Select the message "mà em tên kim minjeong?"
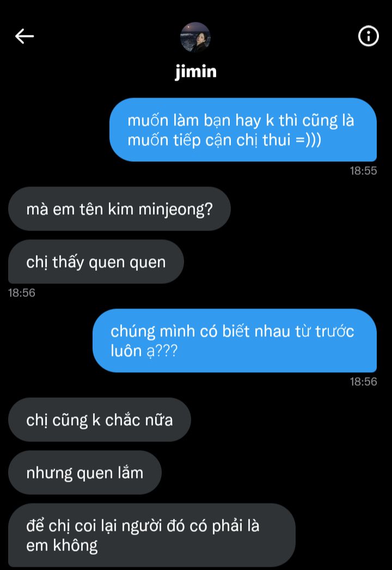The height and width of the screenshot is (570, 392). (119, 209)
